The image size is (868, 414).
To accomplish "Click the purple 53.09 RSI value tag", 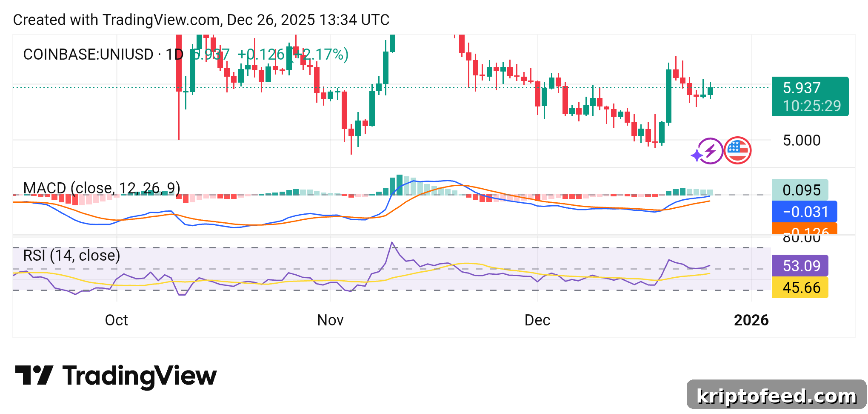I will click(800, 266).
